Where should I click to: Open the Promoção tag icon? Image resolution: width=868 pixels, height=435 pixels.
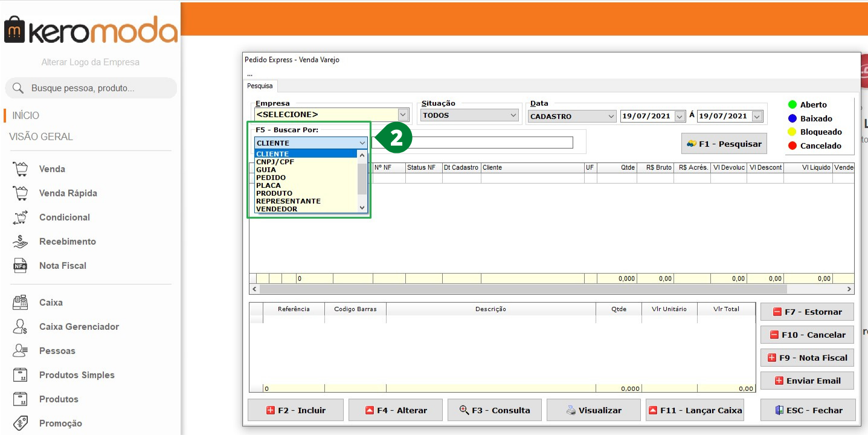(21, 423)
